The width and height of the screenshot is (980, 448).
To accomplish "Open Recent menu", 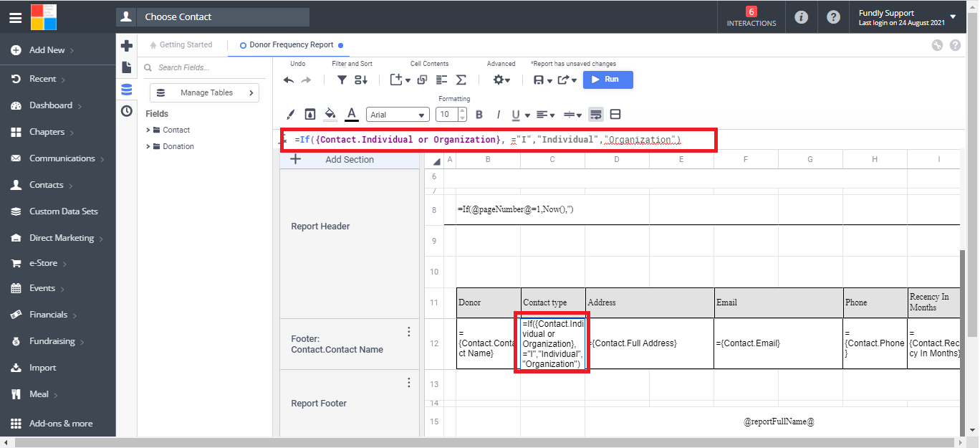I will click(42, 79).
